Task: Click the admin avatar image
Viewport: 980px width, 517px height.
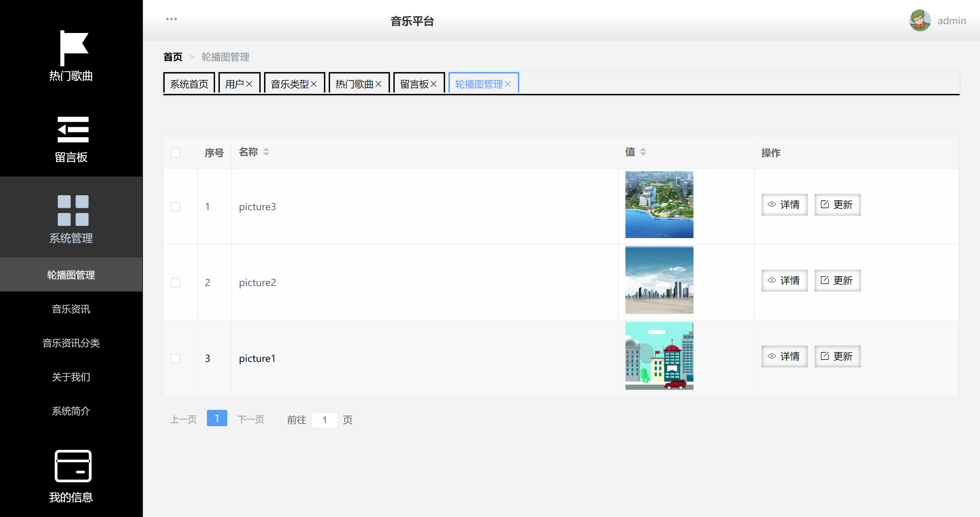Action: 919,20
